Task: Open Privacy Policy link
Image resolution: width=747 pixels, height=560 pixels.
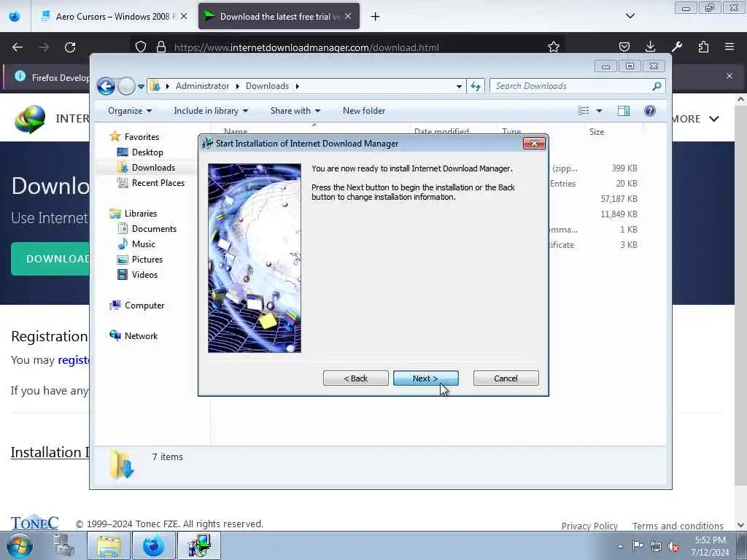Action: tap(589, 526)
